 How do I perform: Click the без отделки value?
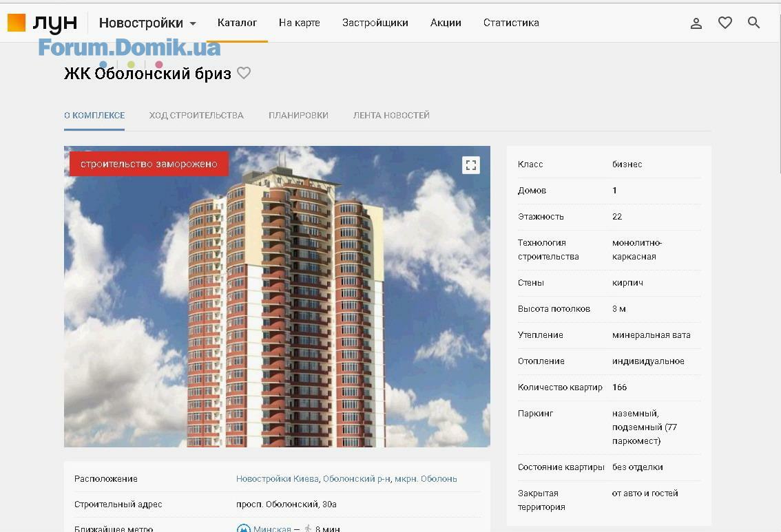[637, 467]
